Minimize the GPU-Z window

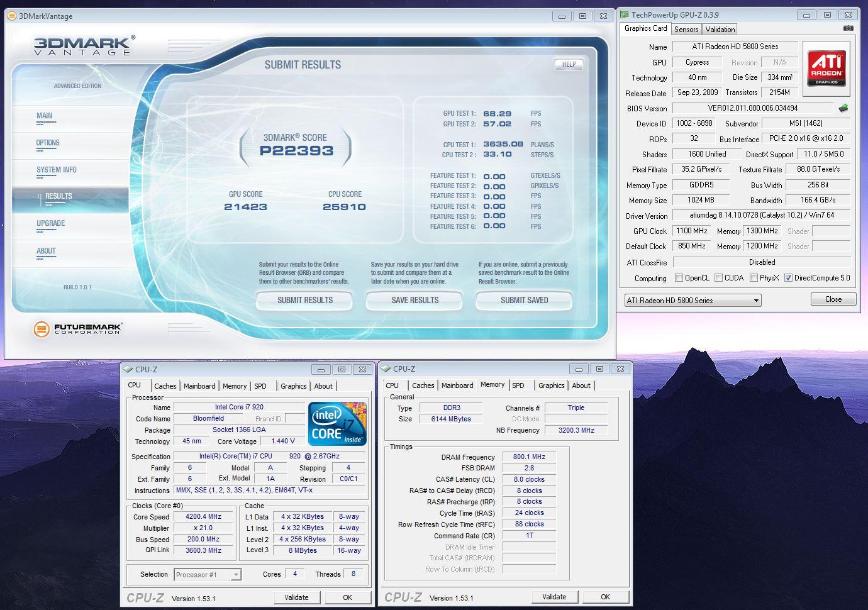(806, 15)
